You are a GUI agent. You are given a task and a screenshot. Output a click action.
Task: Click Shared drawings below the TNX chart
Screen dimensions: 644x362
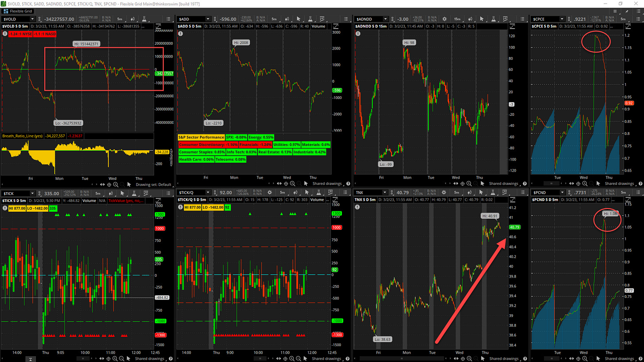[503, 358]
